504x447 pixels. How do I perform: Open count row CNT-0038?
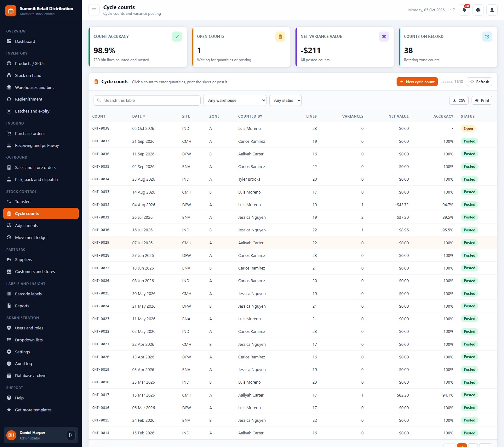[x=293, y=129]
